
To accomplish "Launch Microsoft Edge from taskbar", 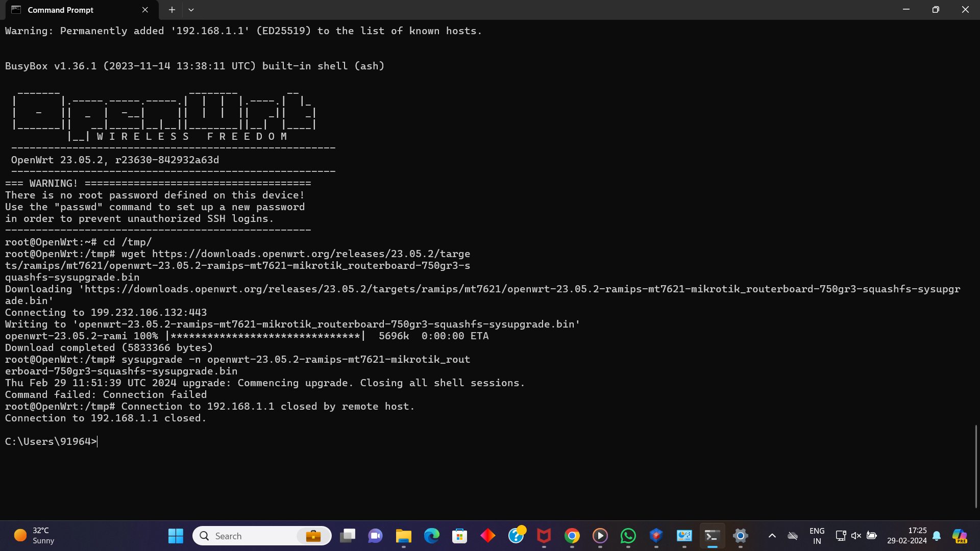I will click(x=432, y=536).
